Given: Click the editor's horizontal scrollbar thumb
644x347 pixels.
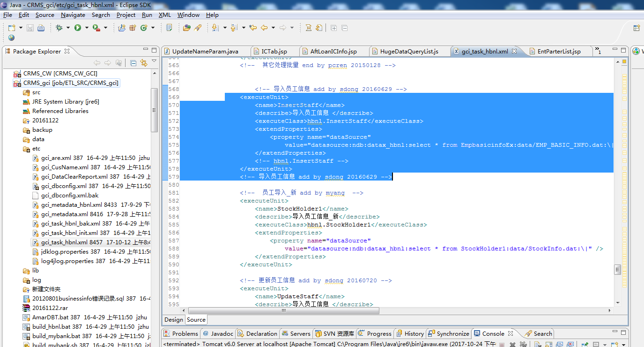Looking at the screenshot, I should tap(284, 310).
